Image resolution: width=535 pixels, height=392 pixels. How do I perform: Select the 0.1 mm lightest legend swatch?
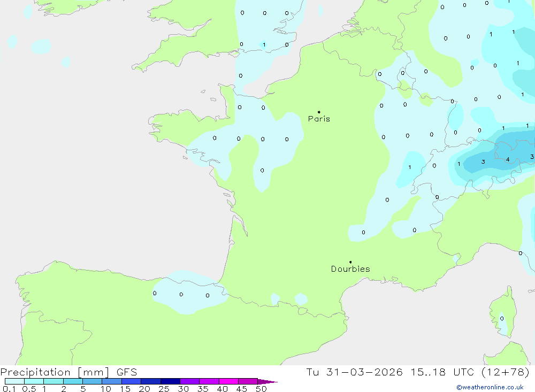click(x=14, y=381)
